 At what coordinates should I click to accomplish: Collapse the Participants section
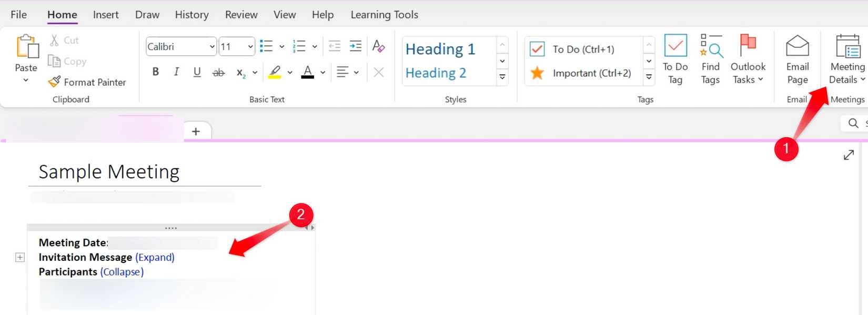click(122, 272)
